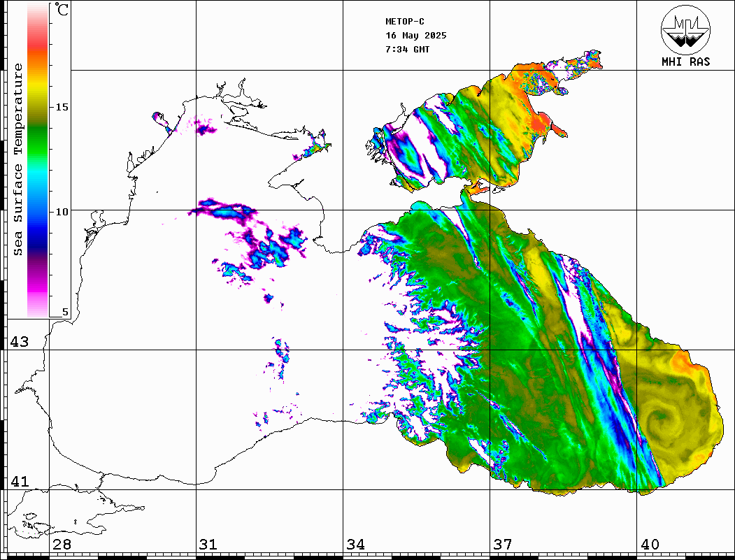Screen dimensions: 735x560
Task: Click the "°C" unit label
Action: [x=62, y=9]
